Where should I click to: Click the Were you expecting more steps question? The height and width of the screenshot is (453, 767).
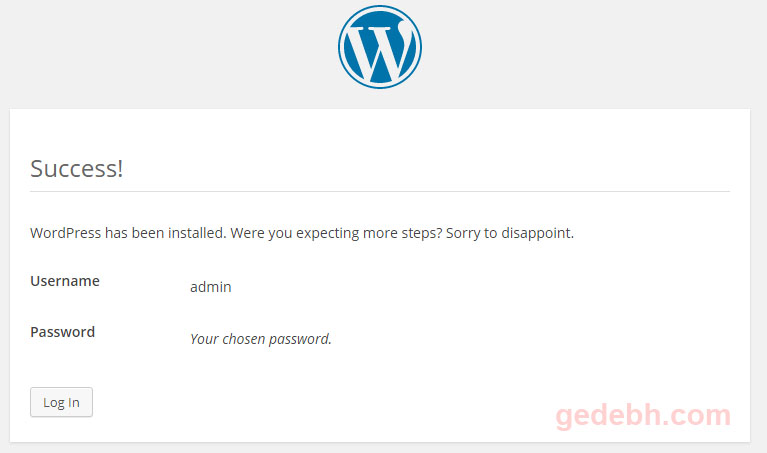[x=337, y=233]
